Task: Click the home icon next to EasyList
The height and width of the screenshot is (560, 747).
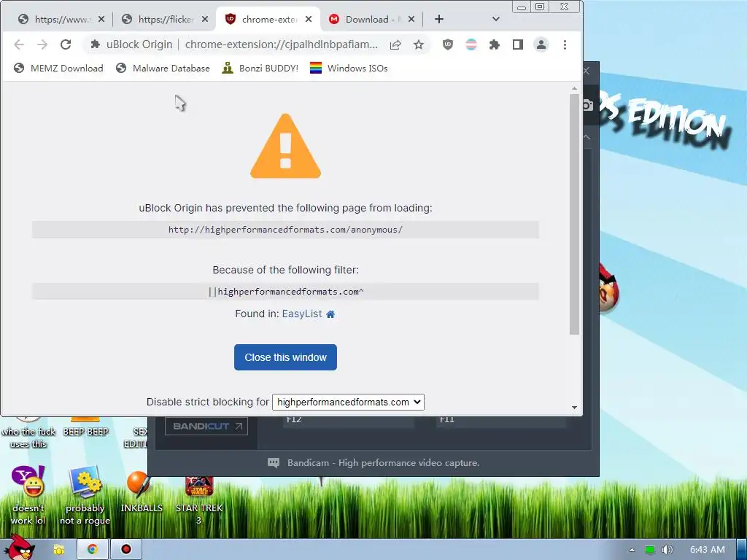Action: [x=330, y=314]
